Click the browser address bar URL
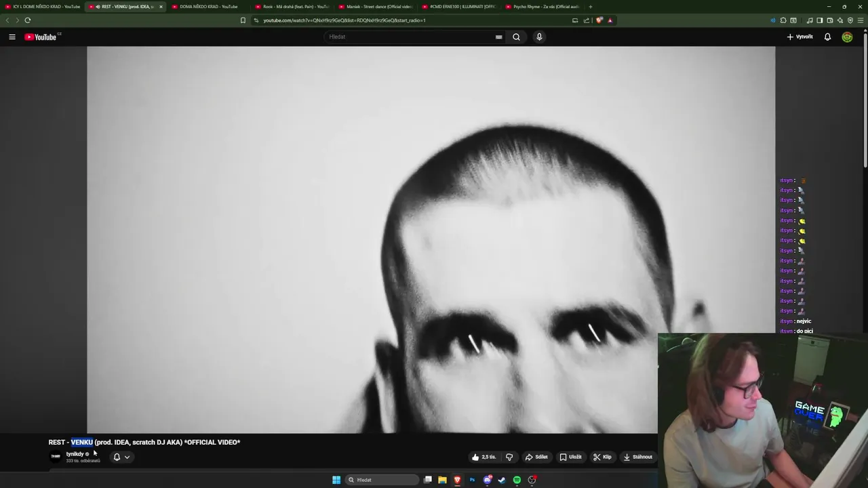Screen dimensions: 868x488 pos(344,20)
